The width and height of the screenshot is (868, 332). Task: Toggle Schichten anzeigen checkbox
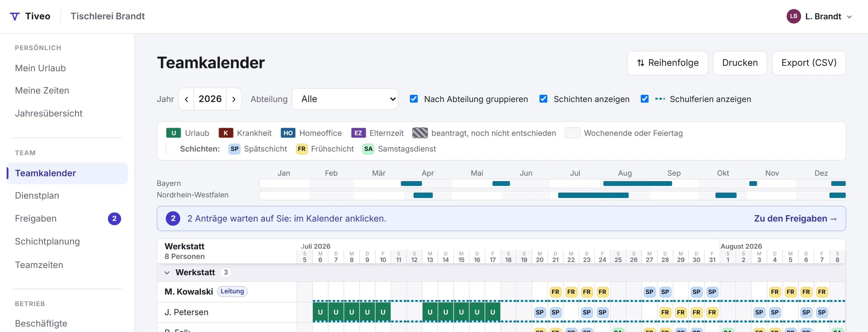[x=543, y=99]
